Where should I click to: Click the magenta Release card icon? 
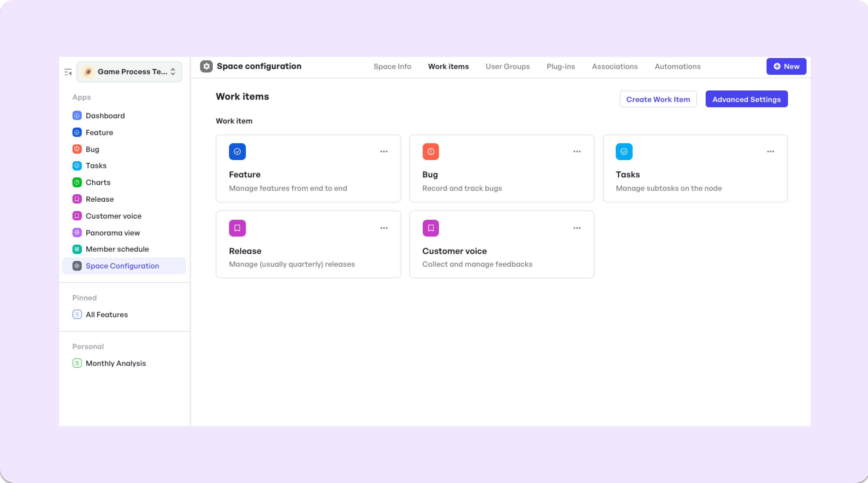point(237,228)
